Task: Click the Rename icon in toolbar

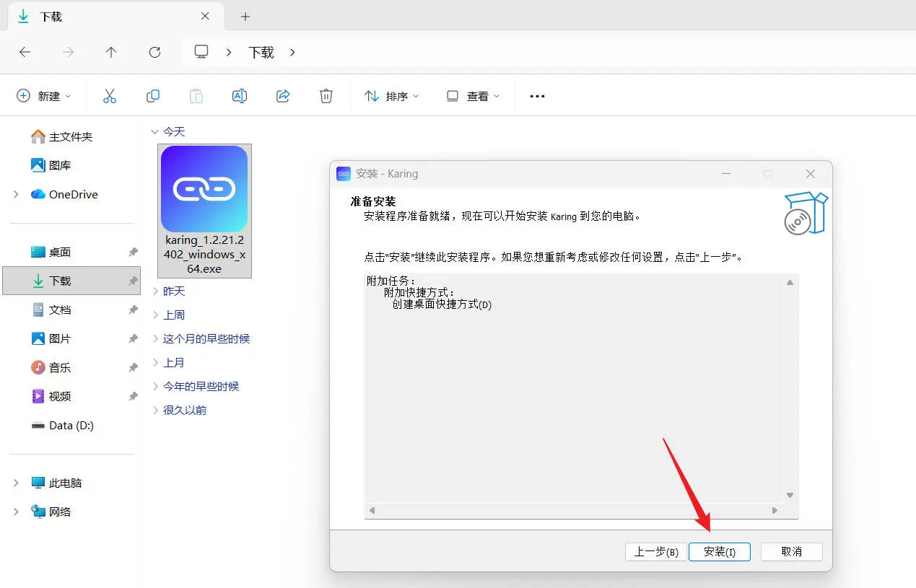Action: [x=240, y=96]
